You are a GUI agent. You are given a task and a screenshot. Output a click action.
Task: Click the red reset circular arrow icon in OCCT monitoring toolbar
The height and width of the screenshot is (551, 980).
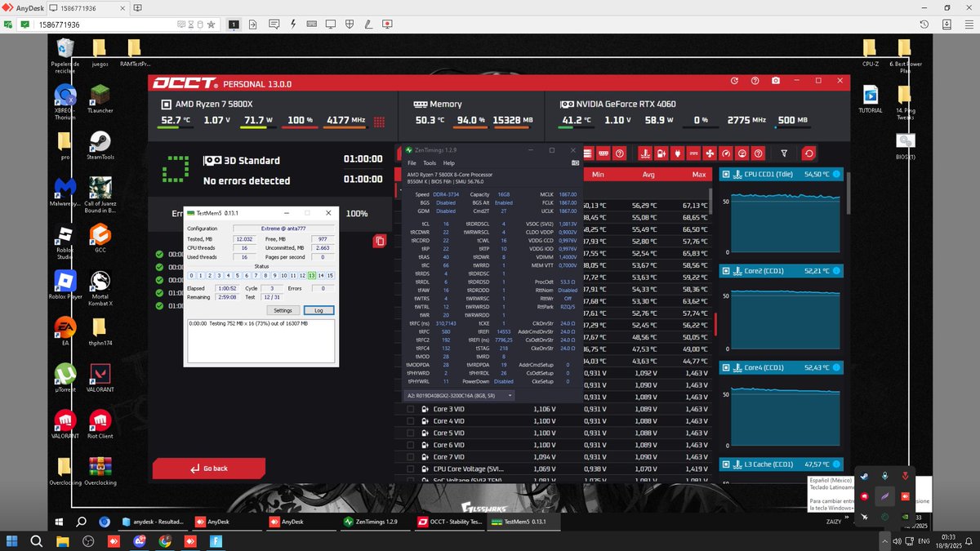[x=808, y=153]
